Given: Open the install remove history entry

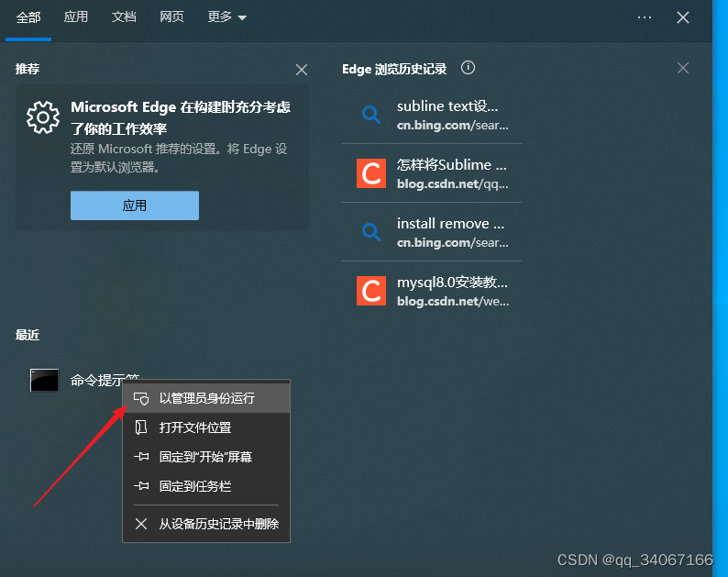Looking at the screenshot, I should point(432,232).
